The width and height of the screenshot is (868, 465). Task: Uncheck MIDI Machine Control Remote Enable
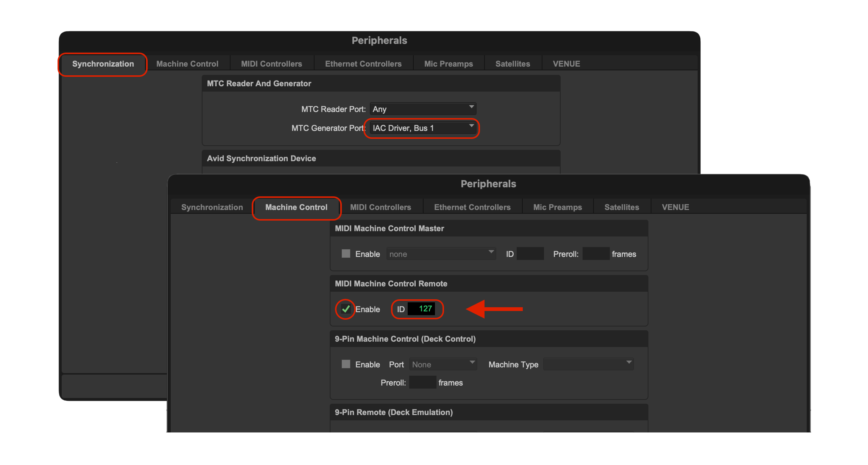[x=346, y=309]
